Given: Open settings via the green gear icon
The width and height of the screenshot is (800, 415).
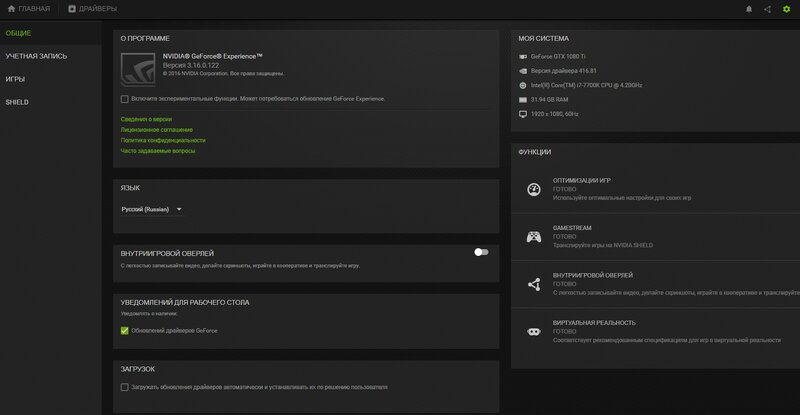Looking at the screenshot, I should 786,9.
